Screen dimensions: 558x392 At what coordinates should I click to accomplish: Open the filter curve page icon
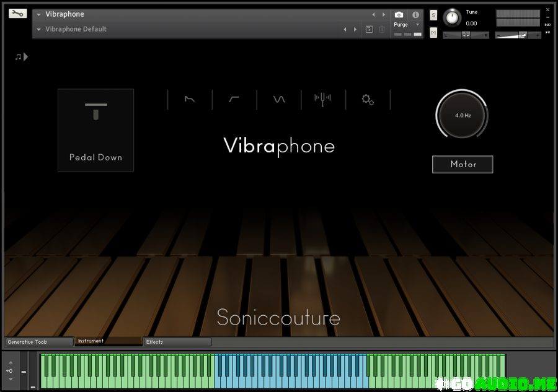coord(234,99)
